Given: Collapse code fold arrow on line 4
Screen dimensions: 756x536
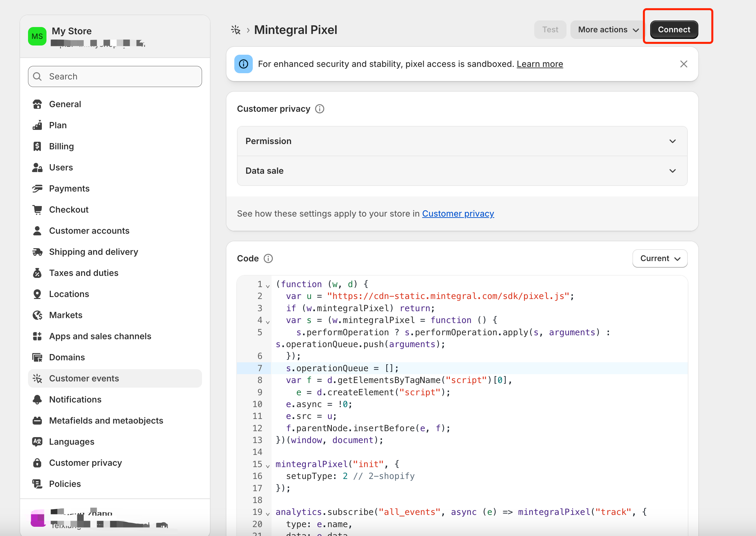Looking at the screenshot, I should coord(268,322).
